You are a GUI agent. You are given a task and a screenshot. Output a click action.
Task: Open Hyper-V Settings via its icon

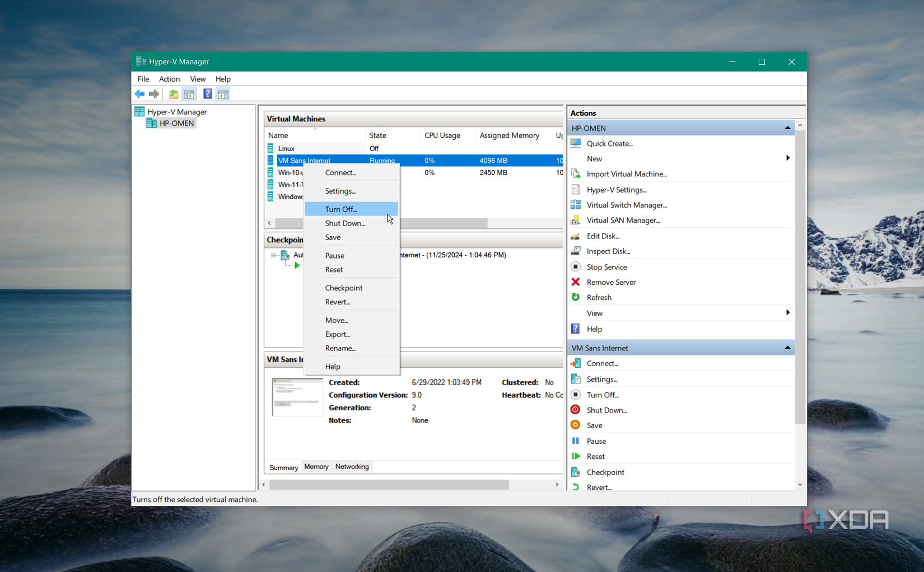click(575, 189)
